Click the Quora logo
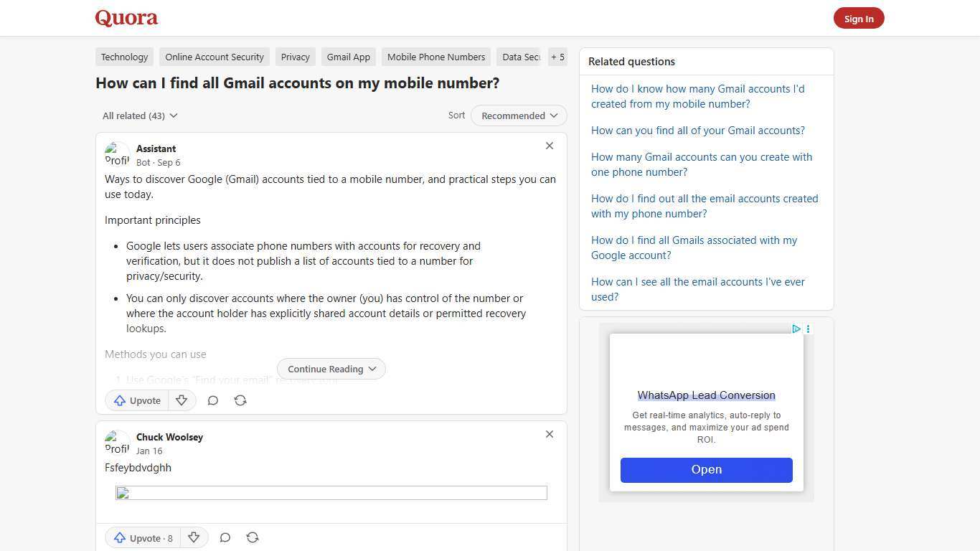Screen dimensions: 980x551 click(x=126, y=18)
